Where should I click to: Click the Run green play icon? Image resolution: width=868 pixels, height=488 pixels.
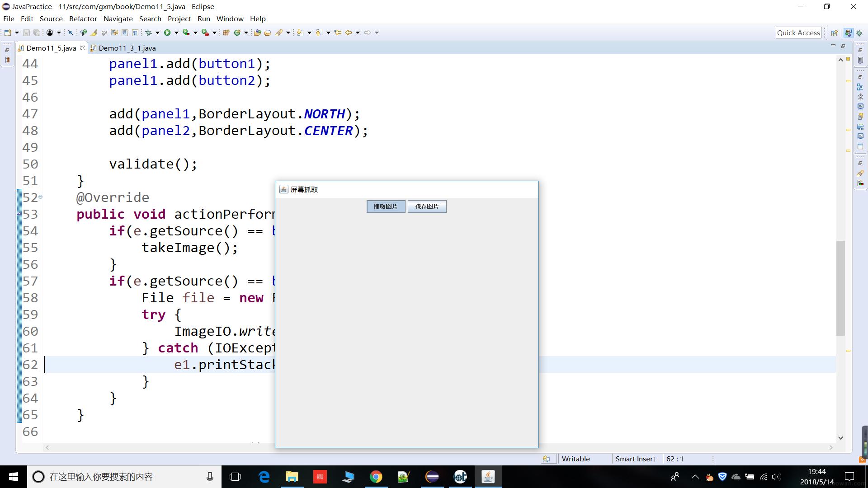tap(167, 33)
